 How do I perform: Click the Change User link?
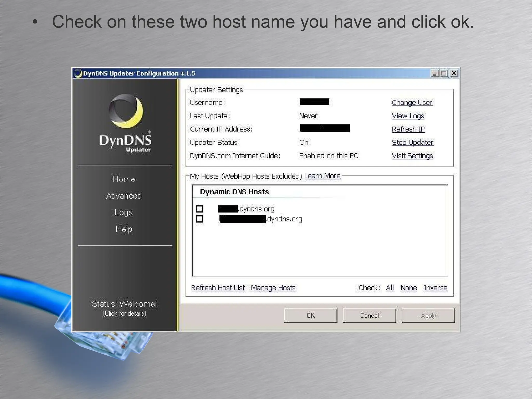click(412, 103)
